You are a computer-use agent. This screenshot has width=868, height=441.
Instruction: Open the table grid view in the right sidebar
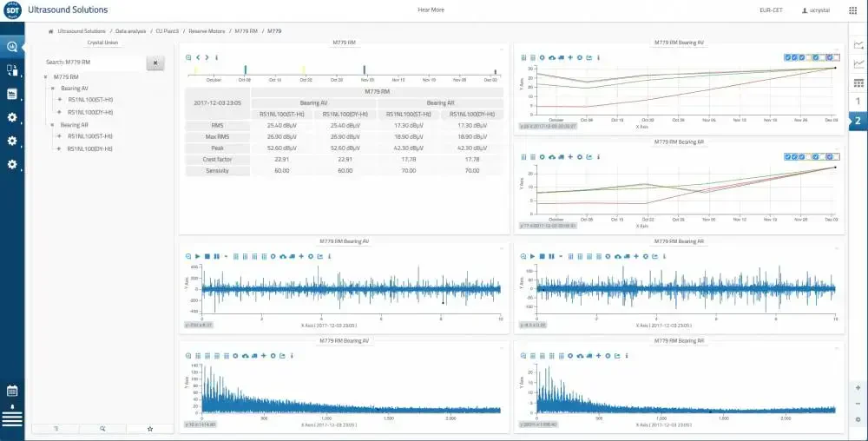coord(858,83)
